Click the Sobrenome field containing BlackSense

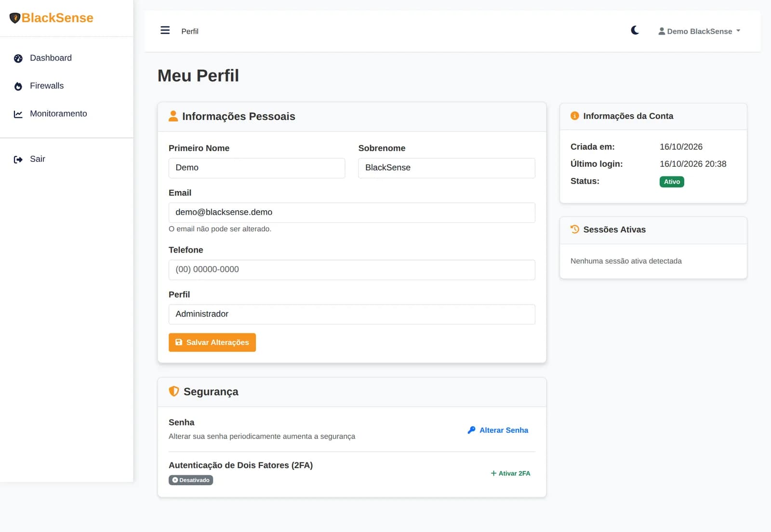446,168
